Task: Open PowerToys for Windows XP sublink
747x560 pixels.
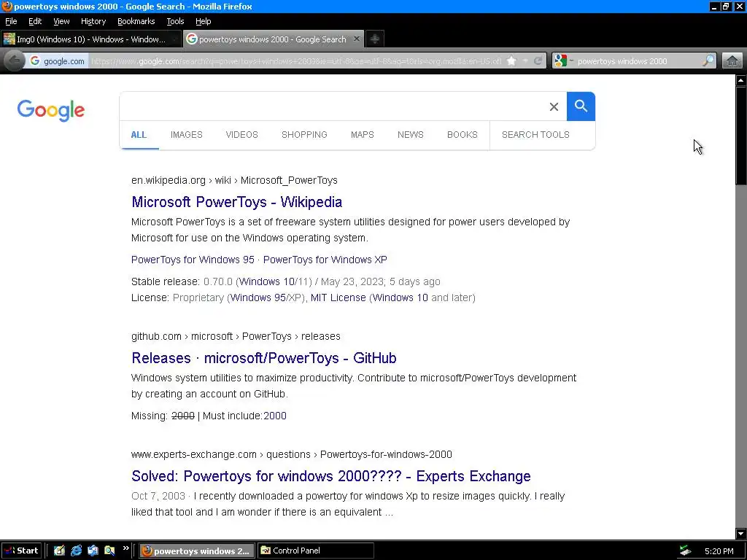Action: point(325,260)
